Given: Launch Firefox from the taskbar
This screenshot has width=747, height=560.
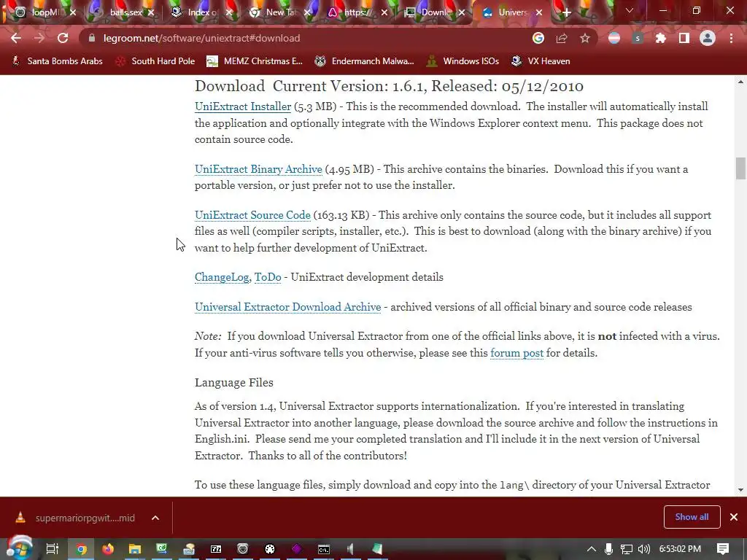Looking at the screenshot, I should 108,550.
